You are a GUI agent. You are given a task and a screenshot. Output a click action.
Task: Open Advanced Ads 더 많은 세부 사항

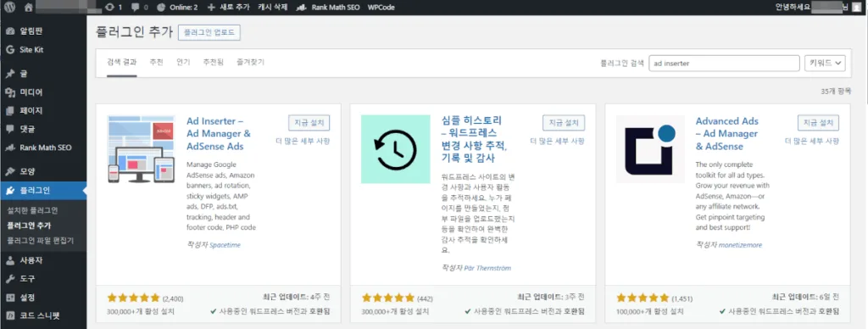(x=812, y=141)
